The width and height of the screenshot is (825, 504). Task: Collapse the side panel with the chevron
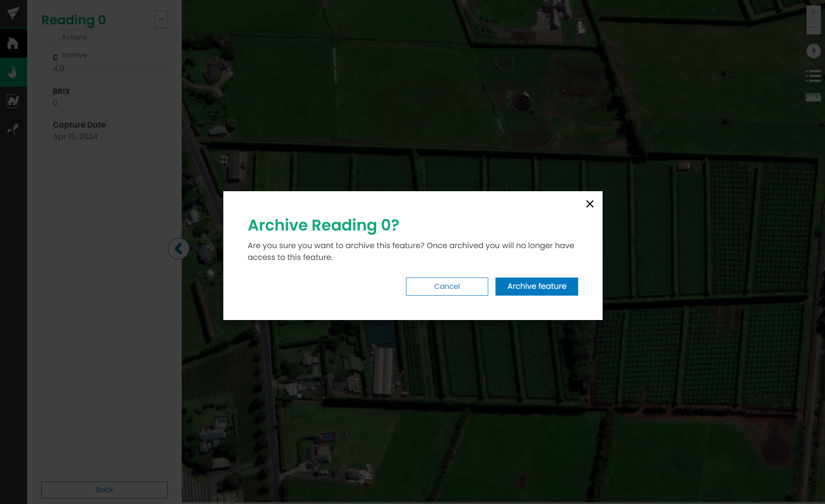pos(179,249)
